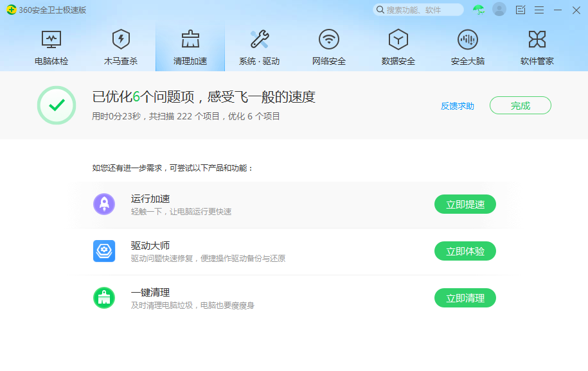Click the 运行加速 title text
588x371 pixels.
[x=150, y=198]
